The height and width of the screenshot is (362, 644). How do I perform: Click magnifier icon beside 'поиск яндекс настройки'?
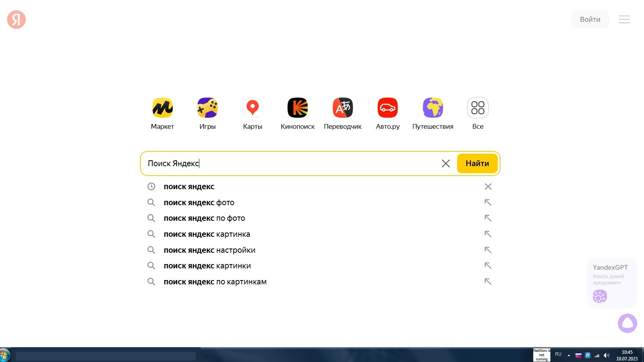click(151, 250)
